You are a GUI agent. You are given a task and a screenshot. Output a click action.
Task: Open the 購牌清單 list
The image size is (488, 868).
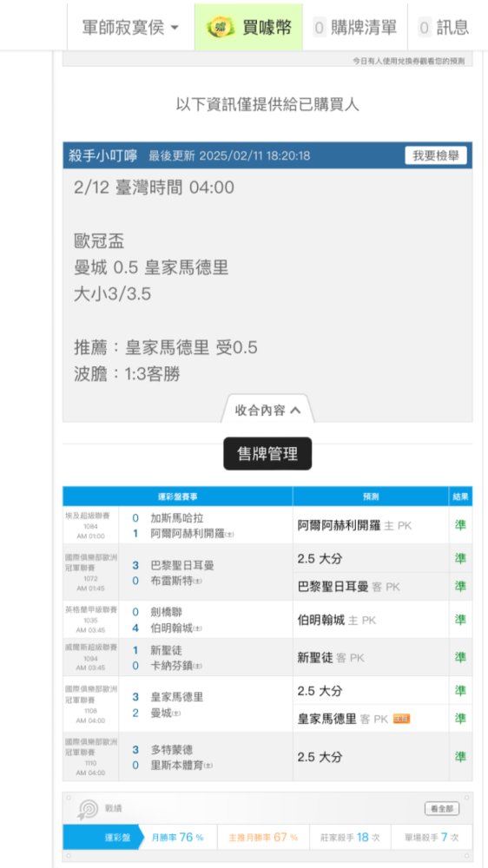tap(355, 27)
